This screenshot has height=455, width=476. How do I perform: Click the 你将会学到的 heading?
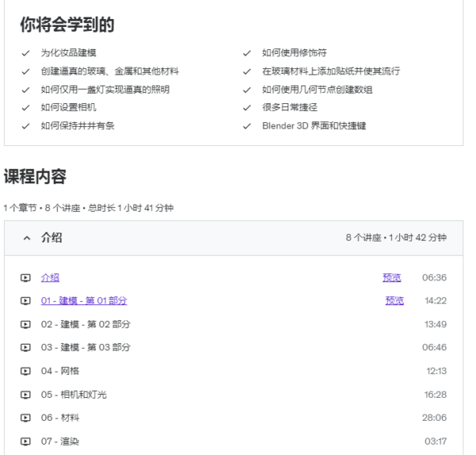coord(67,25)
